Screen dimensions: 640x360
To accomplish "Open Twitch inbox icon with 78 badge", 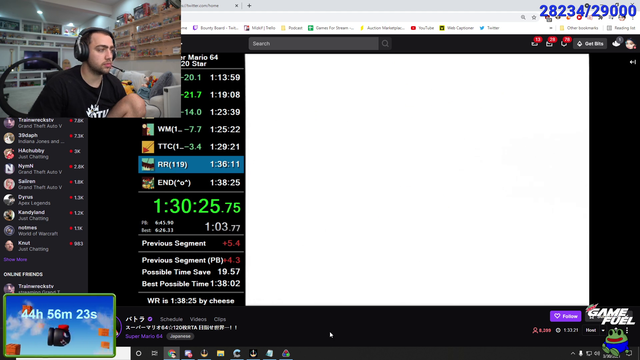I will 564,43.
